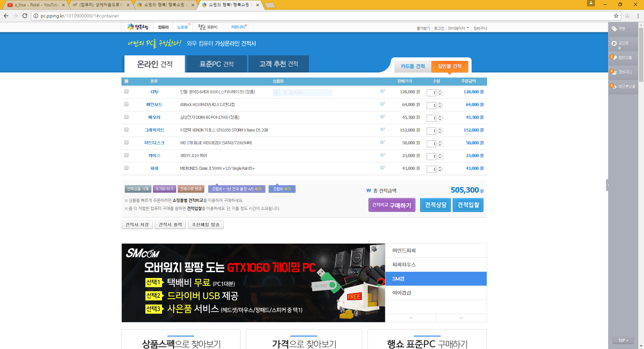Click the 포인트 points icon in sidebar
Viewport: 644px width, 349px height.
click(614, 44)
